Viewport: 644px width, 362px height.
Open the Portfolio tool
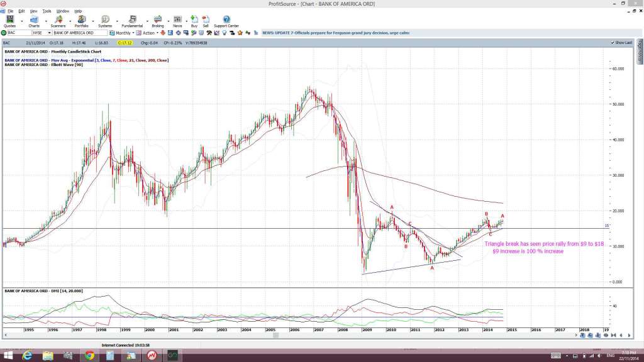pos(81,21)
